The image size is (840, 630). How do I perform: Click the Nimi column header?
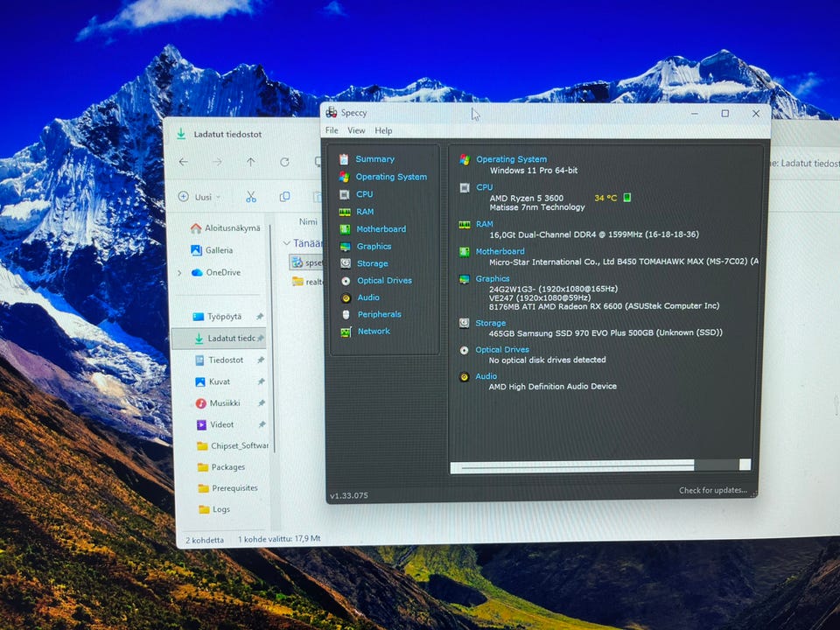308,221
